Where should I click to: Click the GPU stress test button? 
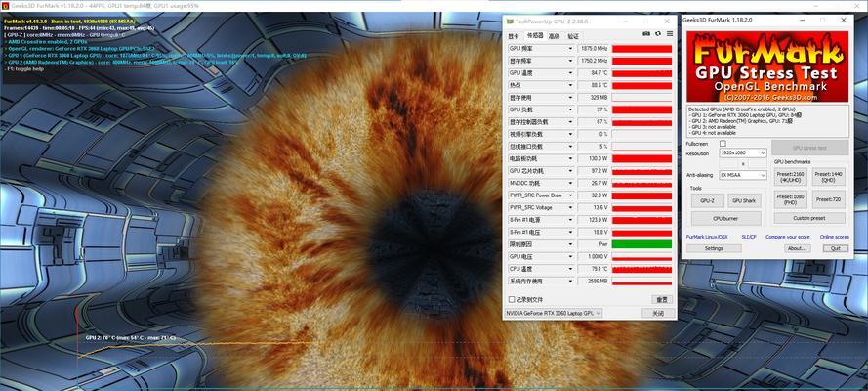(x=809, y=148)
